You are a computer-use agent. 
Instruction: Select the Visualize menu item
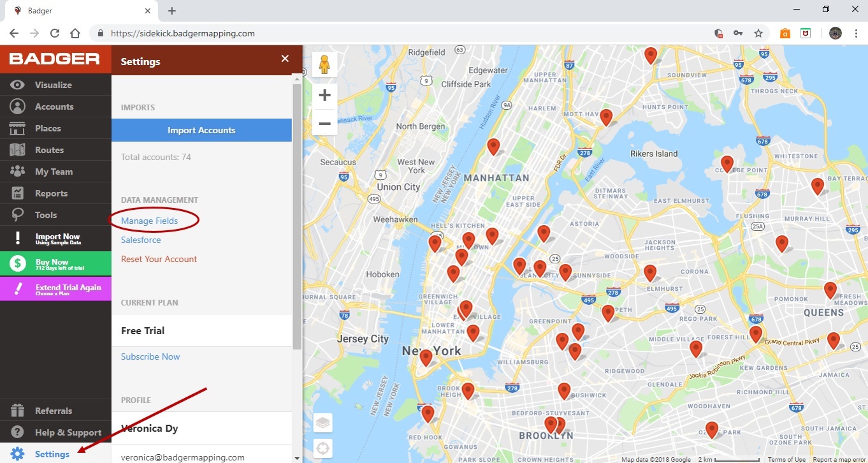(55, 85)
